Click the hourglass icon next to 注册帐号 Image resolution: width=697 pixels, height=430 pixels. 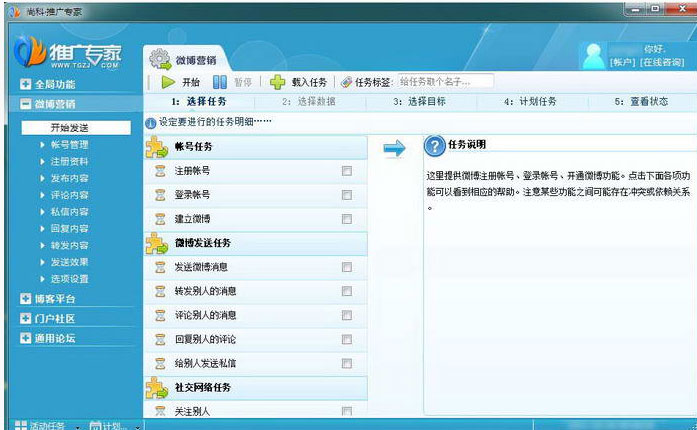coord(160,171)
